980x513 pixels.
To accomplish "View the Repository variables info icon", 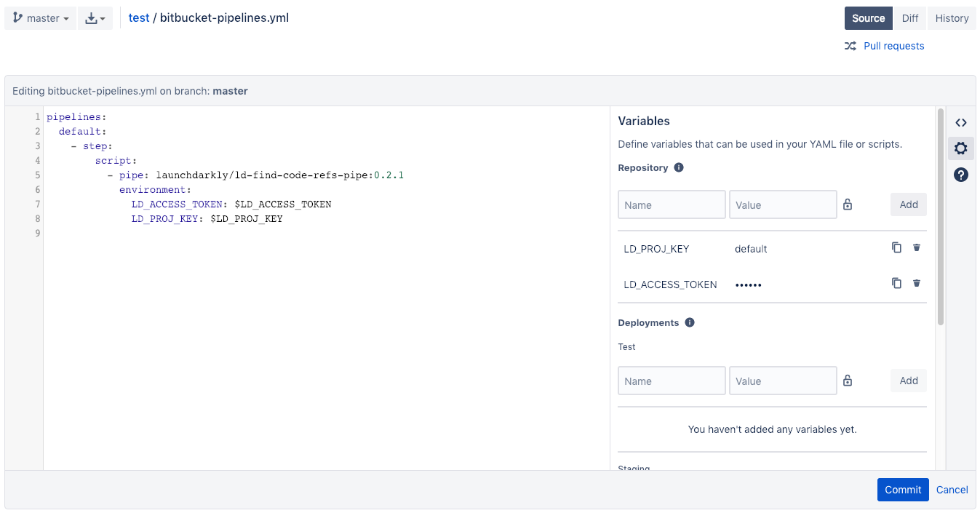I will 679,167.
